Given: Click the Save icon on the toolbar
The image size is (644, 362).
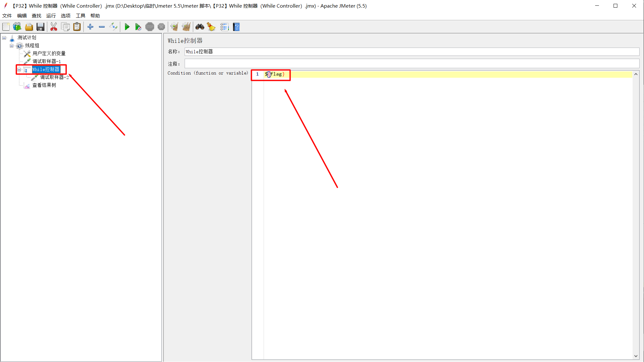Looking at the screenshot, I should click(40, 27).
